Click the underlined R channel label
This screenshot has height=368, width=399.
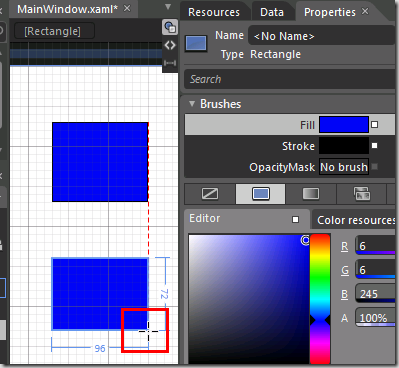point(345,246)
